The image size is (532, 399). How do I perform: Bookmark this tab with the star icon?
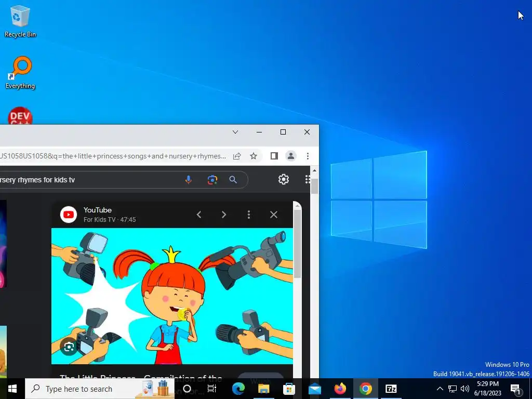pyautogui.click(x=254, y=156)
